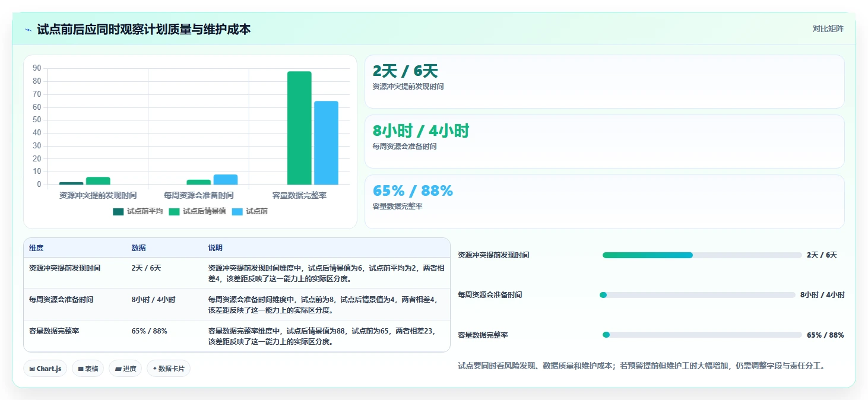The width and height of the screenshot is (868, 400).
Task: Click the 表格 tag icon
Action: coord(80,369)
